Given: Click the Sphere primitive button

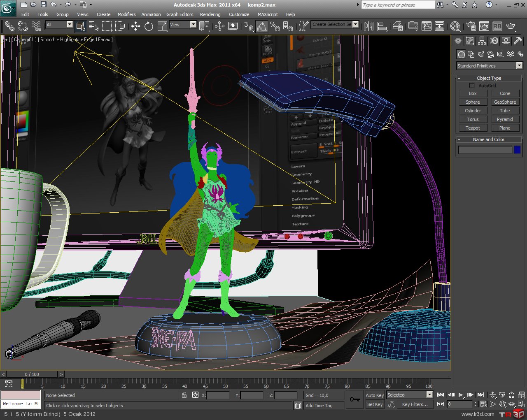Looking at the screenshot, I should pyautogui.click(x=473, y=102).
